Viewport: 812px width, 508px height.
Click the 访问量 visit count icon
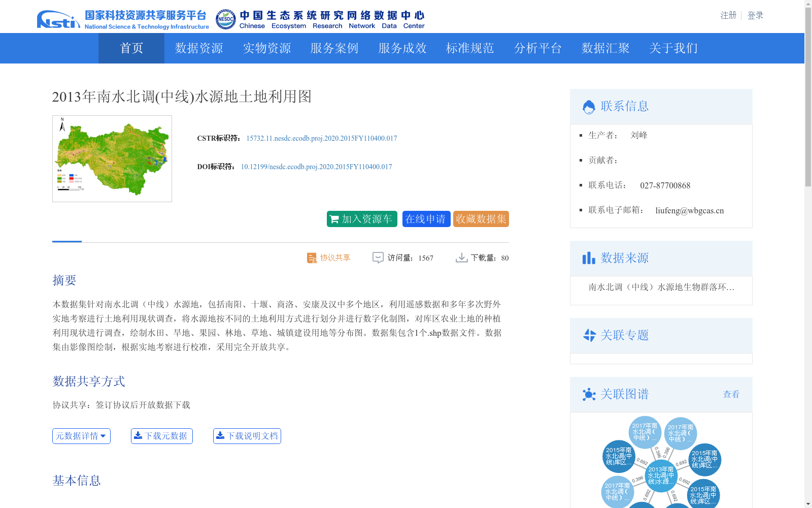[x=378, y=258]
